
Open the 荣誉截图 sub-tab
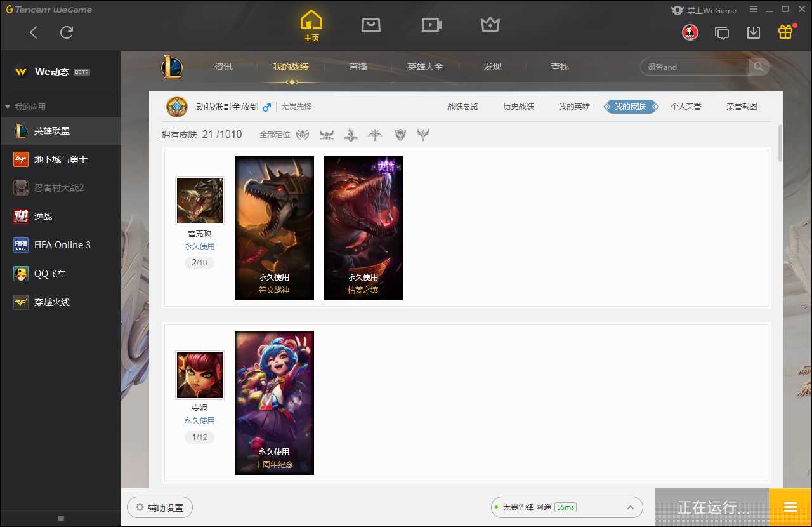tap(742, 107)
